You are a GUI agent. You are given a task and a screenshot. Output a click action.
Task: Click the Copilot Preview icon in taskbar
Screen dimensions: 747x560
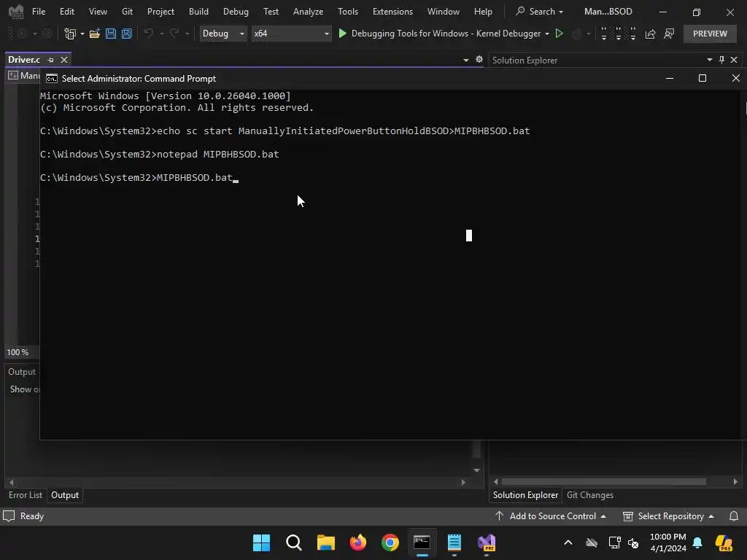[724, 542]
